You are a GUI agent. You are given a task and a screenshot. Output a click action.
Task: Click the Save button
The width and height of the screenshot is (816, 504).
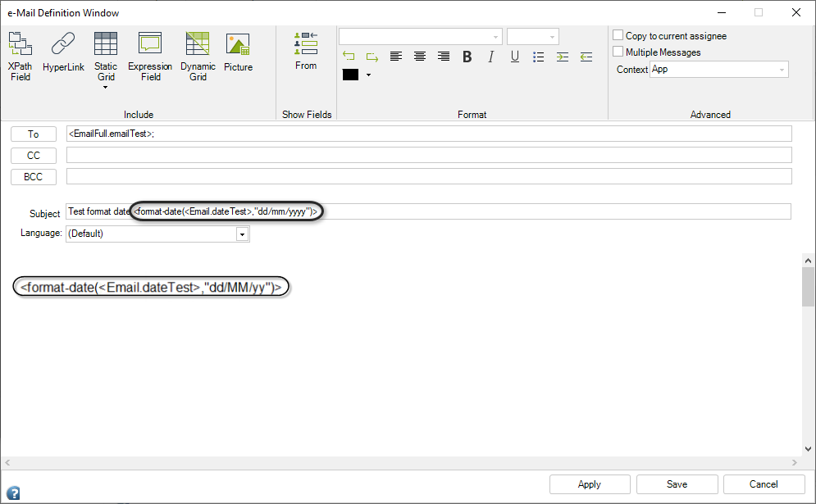point(677,484)
